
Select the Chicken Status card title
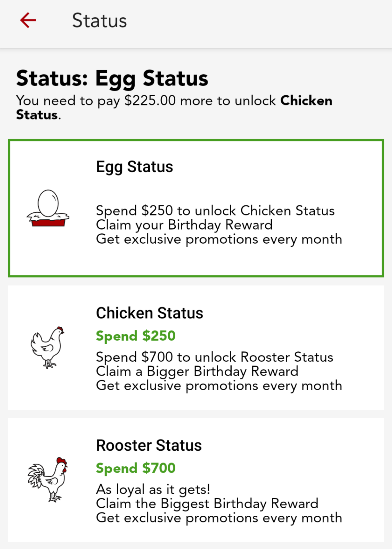149,313
